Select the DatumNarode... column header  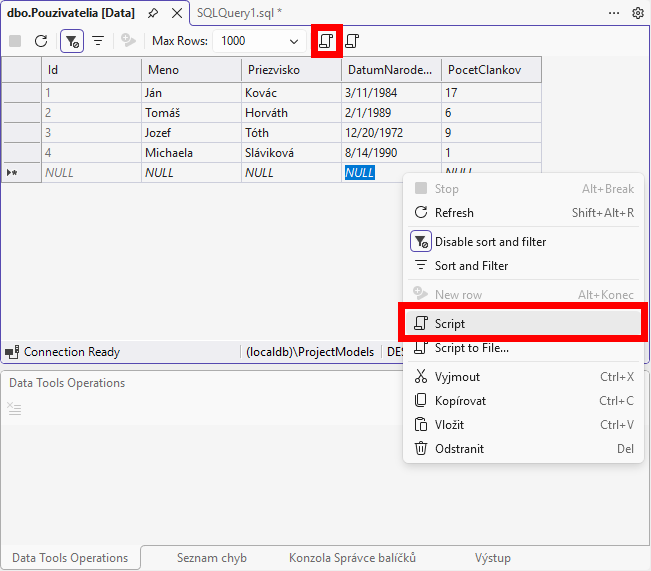[392, 69]
